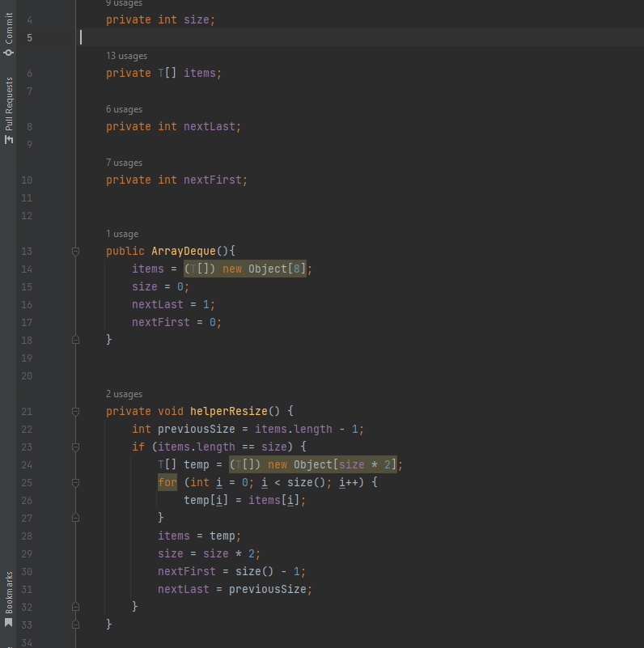Screen dimensions: 644x648
Task: Show the 6 usages of nextLast
Action: (x=124, y=109)
